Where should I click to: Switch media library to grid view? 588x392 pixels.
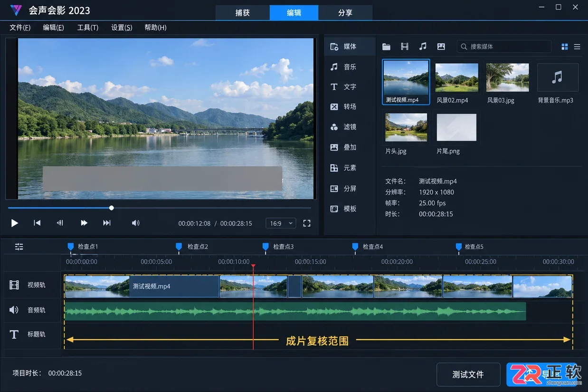(x=565, y=47)
